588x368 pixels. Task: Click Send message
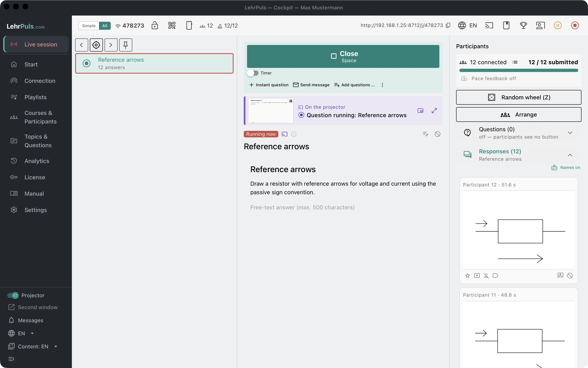(311, 85)
